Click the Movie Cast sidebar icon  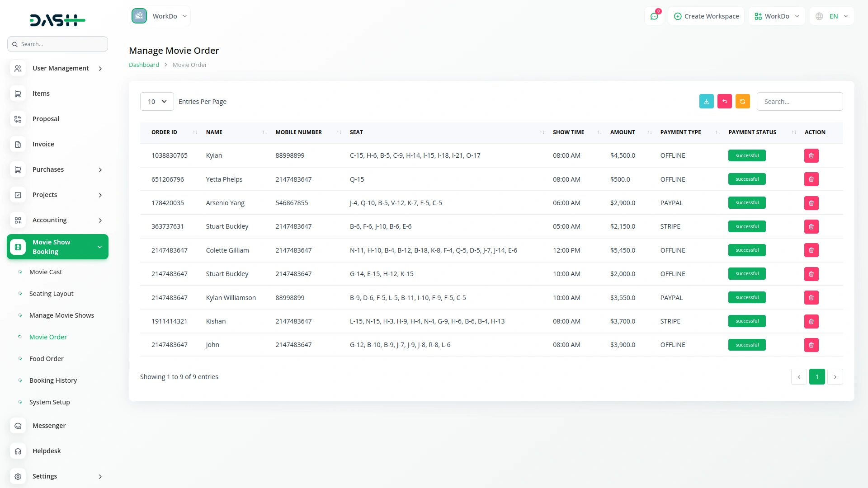click(x=20, y=272)
